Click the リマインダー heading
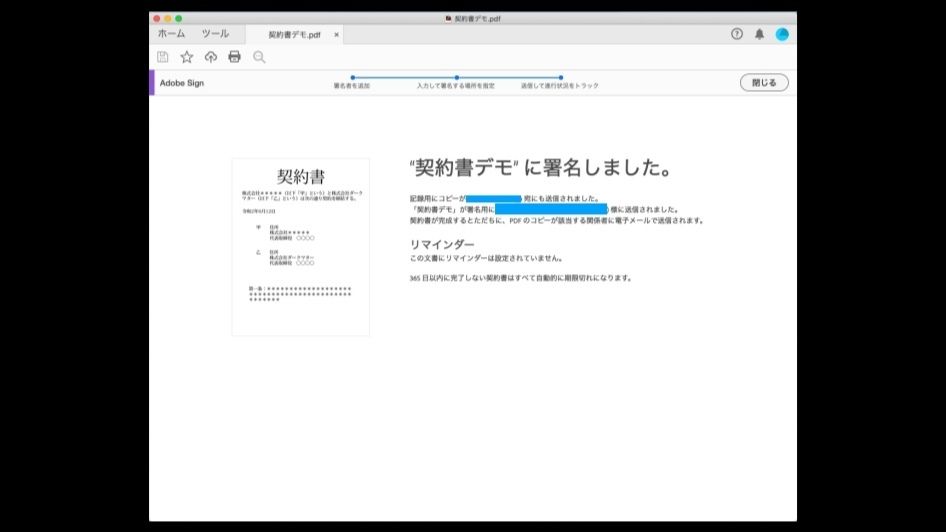 coord(442,244)
